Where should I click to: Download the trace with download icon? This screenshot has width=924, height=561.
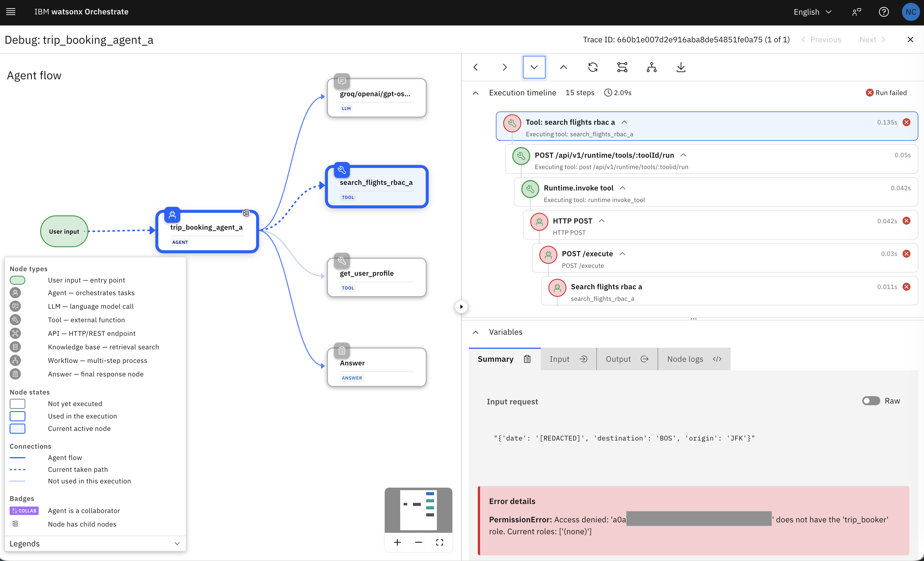click(681, 67)
